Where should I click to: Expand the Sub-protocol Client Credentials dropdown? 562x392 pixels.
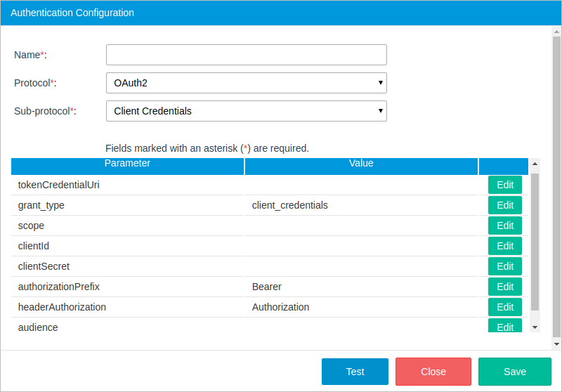click(246, 111)
